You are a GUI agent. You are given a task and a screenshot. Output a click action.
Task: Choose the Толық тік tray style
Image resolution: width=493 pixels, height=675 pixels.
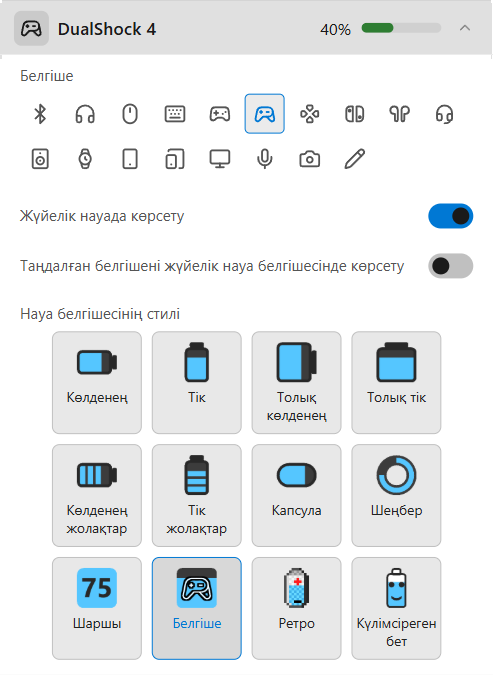pyautogui.click(x=397, y=383)
